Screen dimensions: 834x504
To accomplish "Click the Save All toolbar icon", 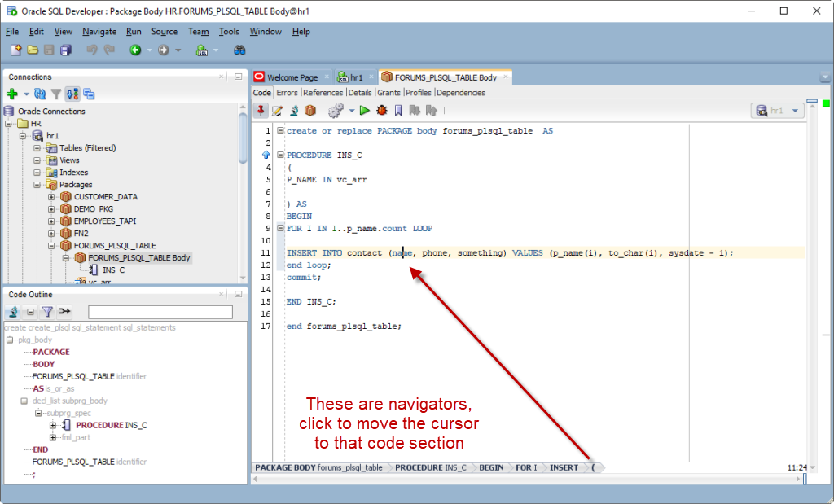I will point(66,50).
